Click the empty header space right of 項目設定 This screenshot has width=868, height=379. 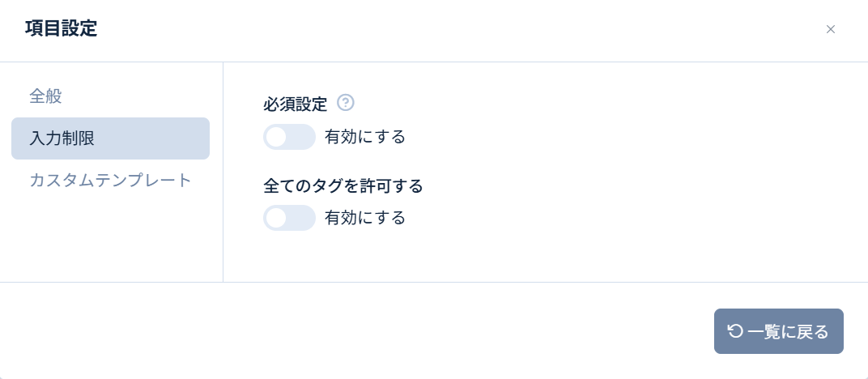click(x=453, y=30)
